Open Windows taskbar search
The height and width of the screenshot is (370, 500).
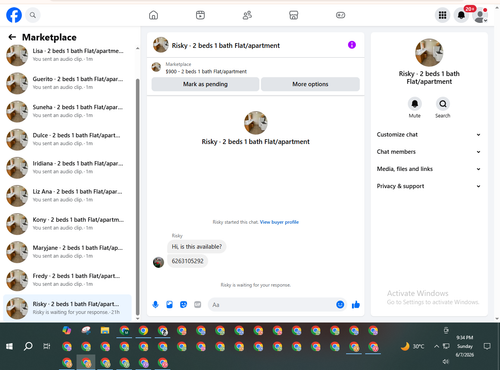[28, 346]
